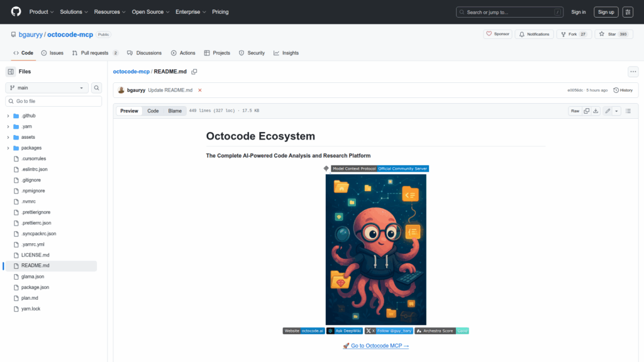Edit README with the pencil icon
This screenshot has width=644, height=362.
pyautogui.click(x=608, y=111)
